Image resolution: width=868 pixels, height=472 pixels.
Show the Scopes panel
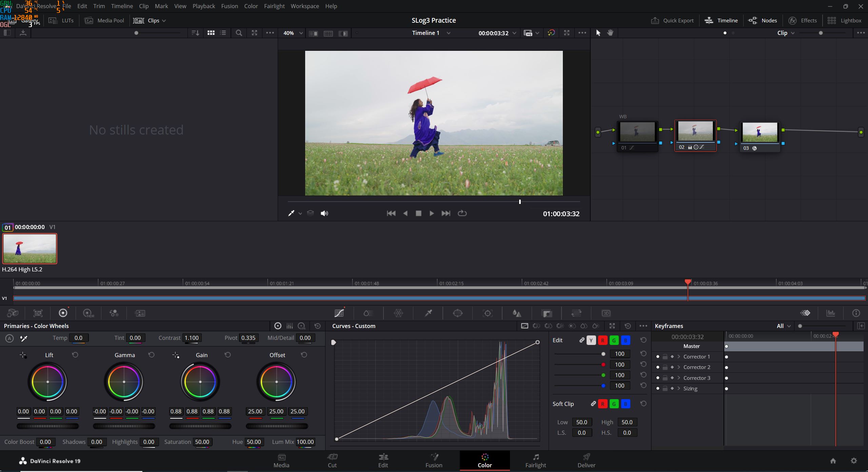coord(831,313)
